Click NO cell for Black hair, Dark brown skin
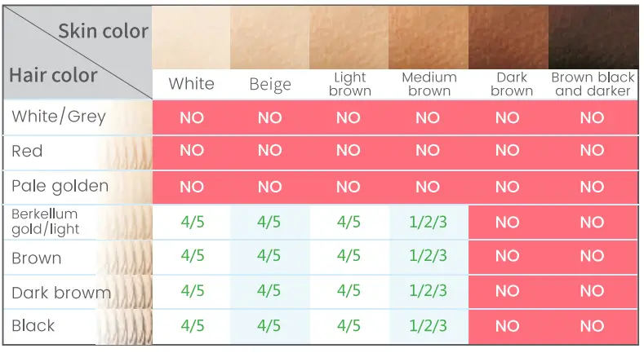644x353 pixels. pos(507,326)
